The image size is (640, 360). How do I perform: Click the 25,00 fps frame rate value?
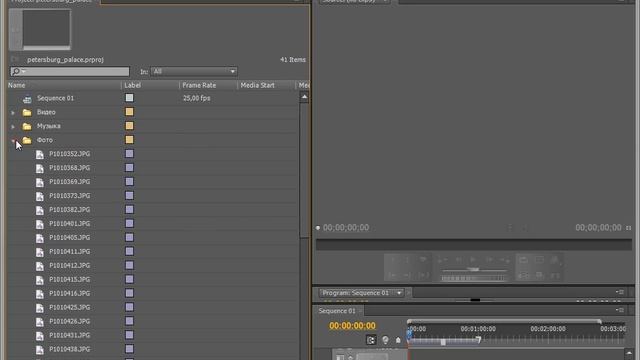[197, 98]
